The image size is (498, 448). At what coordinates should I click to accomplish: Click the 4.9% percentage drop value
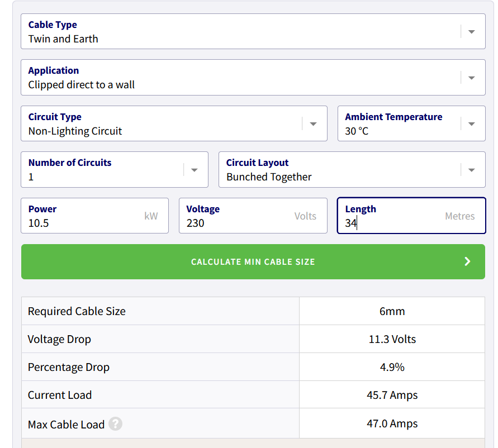(392, 367)
